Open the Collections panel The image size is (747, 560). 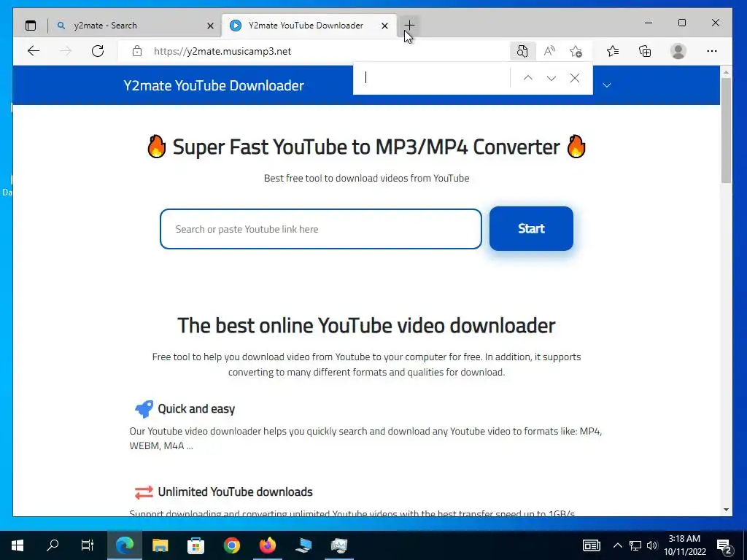point(645,51)
